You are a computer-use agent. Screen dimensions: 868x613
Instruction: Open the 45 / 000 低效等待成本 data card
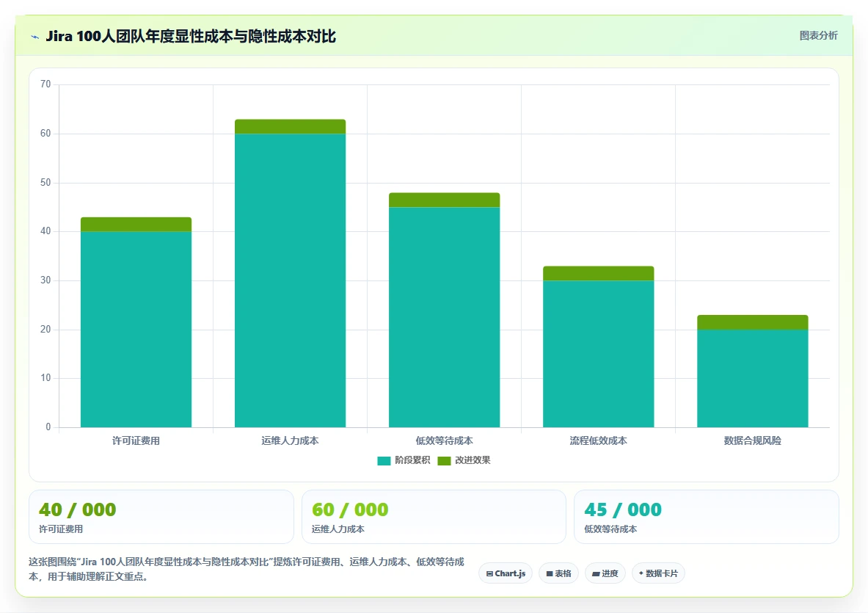(707, 517)
